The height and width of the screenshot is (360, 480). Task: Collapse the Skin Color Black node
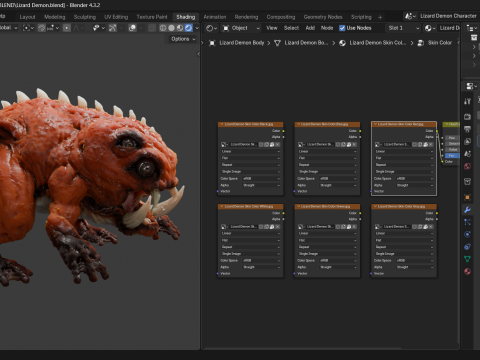[x=221, y=124]
